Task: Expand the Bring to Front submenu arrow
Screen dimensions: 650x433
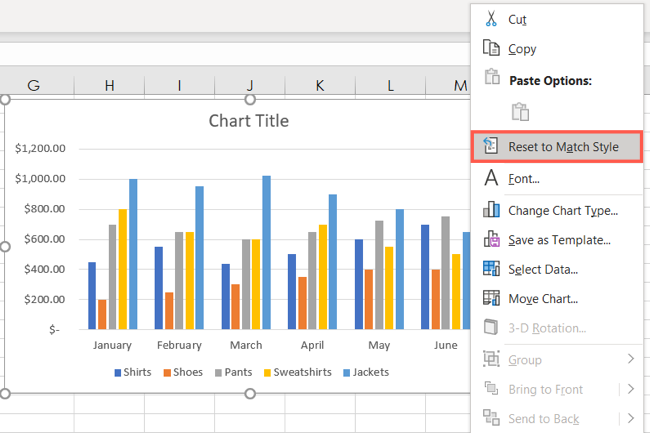Action: (630, 389)
